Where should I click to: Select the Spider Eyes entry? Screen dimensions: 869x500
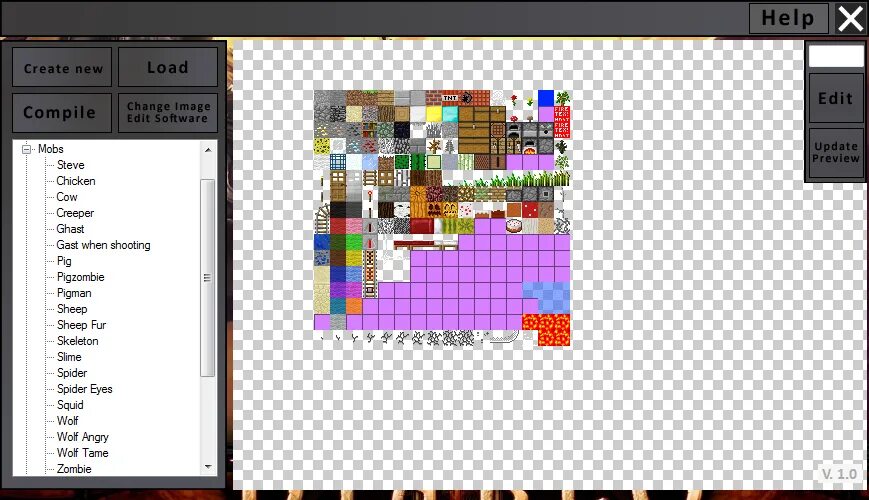click(x=85, y=389)
